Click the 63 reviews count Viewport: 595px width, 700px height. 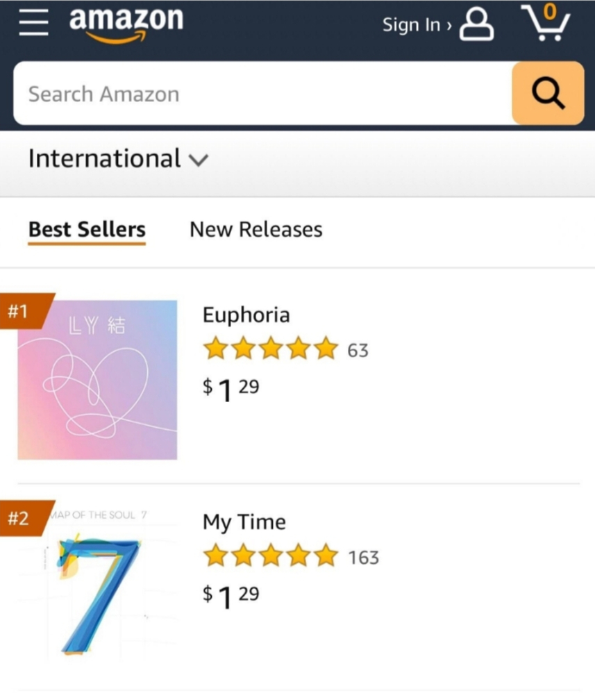(x=358, y=350)
